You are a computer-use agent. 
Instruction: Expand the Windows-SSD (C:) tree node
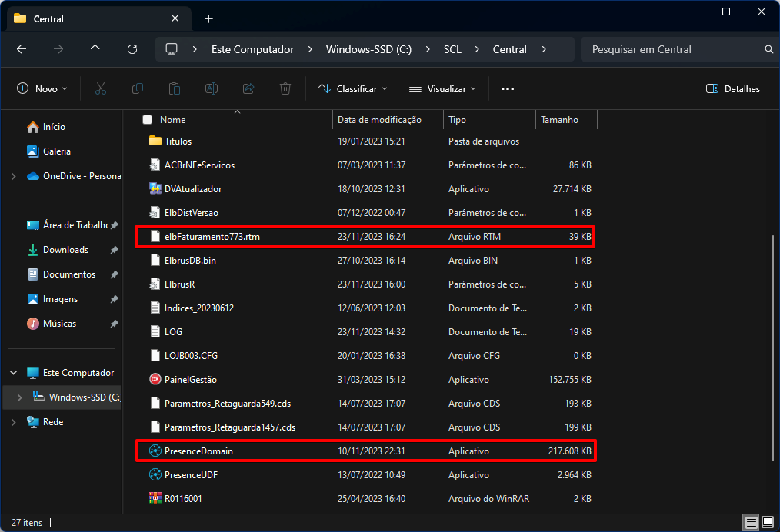click(19, 397)
